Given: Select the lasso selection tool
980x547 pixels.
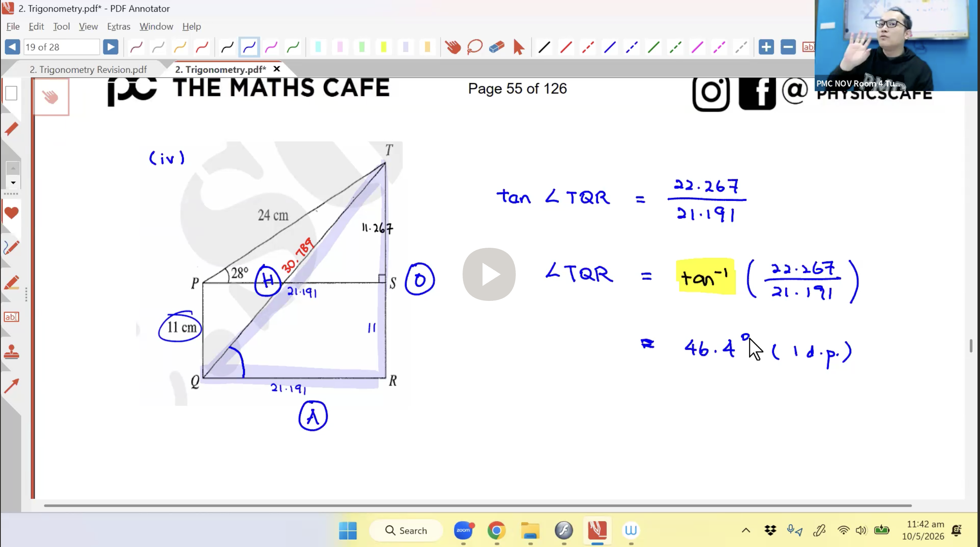Looking at the screenshot, I should (x=475, y=47).
